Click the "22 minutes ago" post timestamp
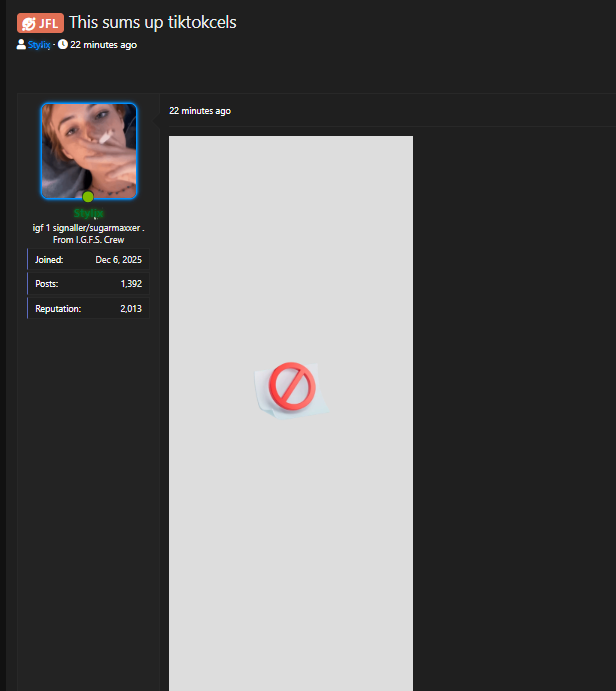This screenshot has width=616, height=691. [200, 111]
